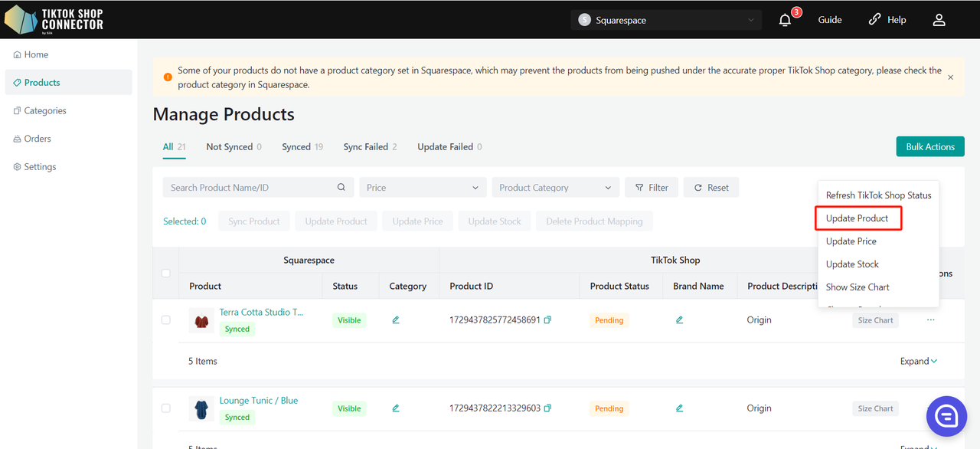Screen dimensions: 980x449
Task: Choose Refresh TikTok Shop Status
Action: pyautogui.click(x=878, y=195)
